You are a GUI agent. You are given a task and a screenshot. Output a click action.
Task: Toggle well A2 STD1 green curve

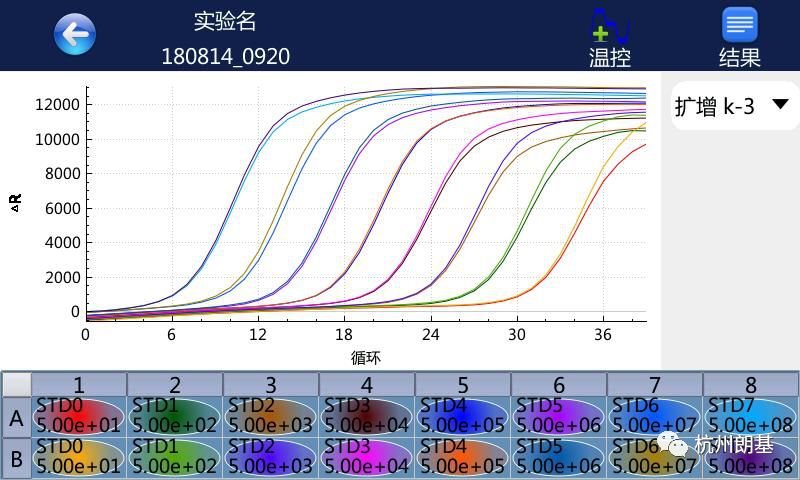(x=175, y=417)
